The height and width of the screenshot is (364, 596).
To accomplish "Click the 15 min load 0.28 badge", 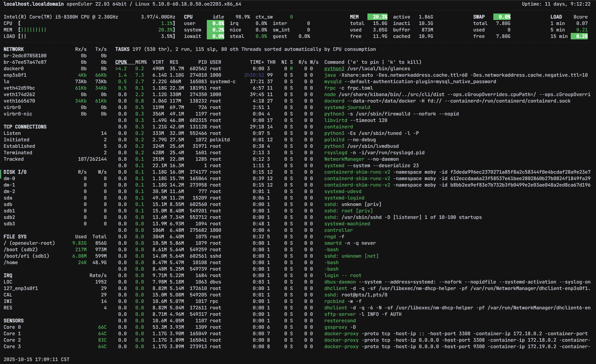I will (579, 36).
